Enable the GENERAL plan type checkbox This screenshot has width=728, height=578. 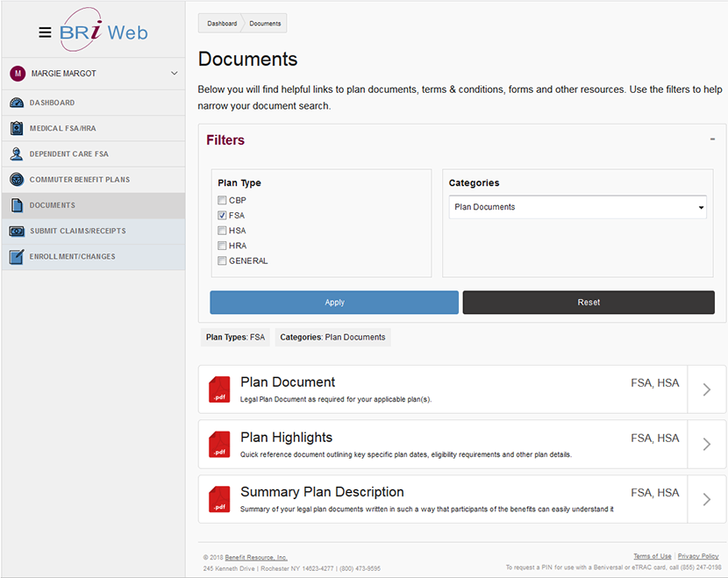click(x=223, y=260)
